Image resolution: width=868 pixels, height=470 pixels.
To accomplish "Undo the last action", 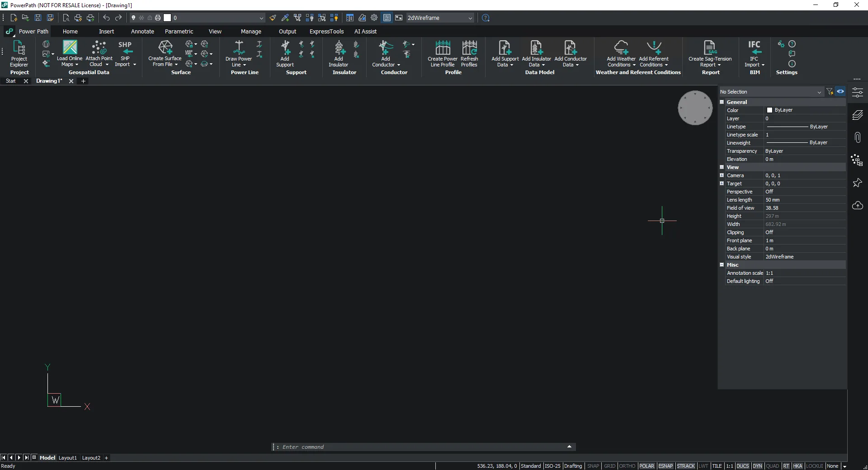I will pos(106,18).
